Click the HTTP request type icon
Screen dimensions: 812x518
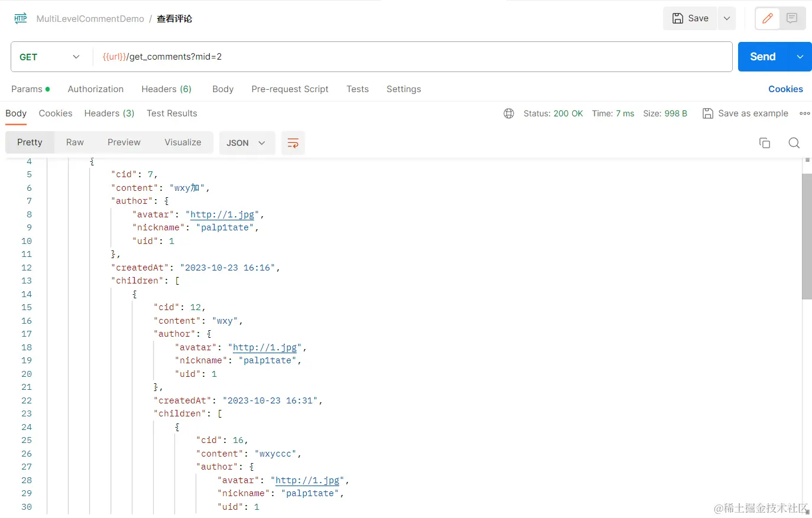(x=21, y=18)
